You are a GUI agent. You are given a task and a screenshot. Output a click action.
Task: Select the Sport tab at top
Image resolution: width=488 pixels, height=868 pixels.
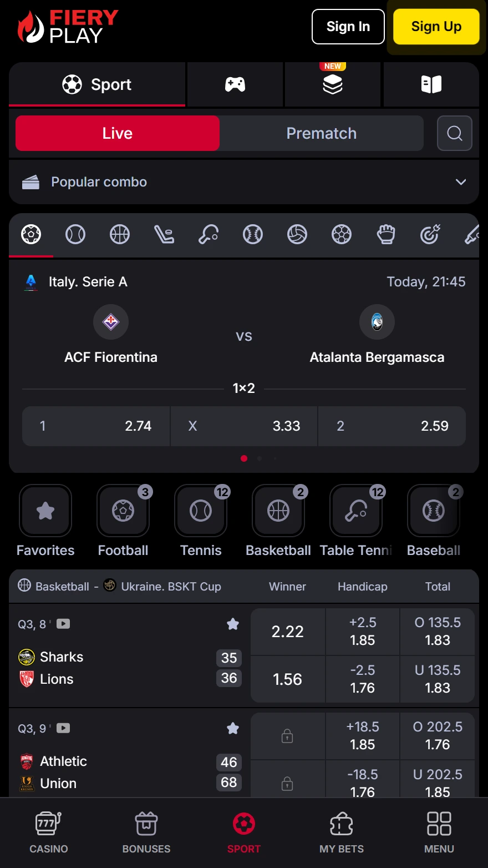[x=97, y=84]
